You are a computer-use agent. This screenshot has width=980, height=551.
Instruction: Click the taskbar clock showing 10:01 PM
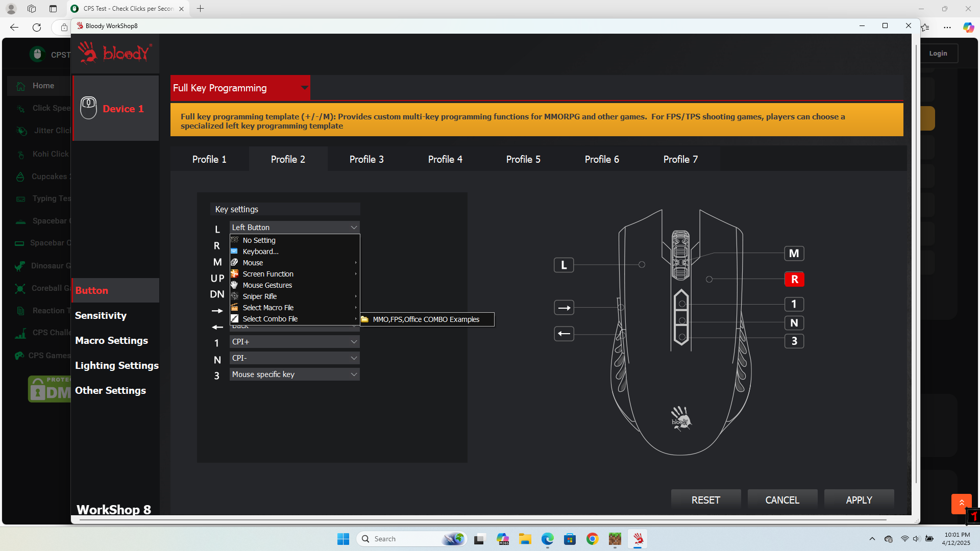click(x=956, y=539)
